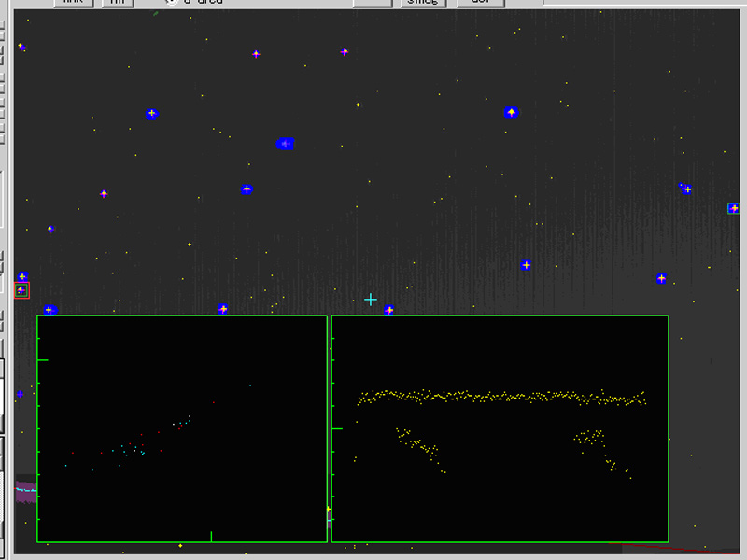The width and height of the screenshot is (747, 560).
Task: Open the left red-cyan scatter plot panel
Action: 182,429
